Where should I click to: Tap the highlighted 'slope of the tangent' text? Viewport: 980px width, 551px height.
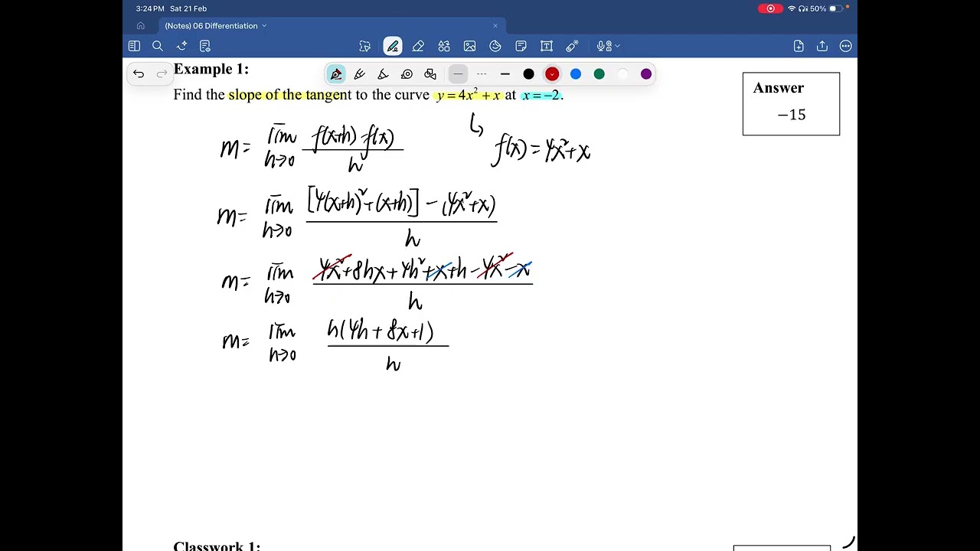tap(289, 95)
